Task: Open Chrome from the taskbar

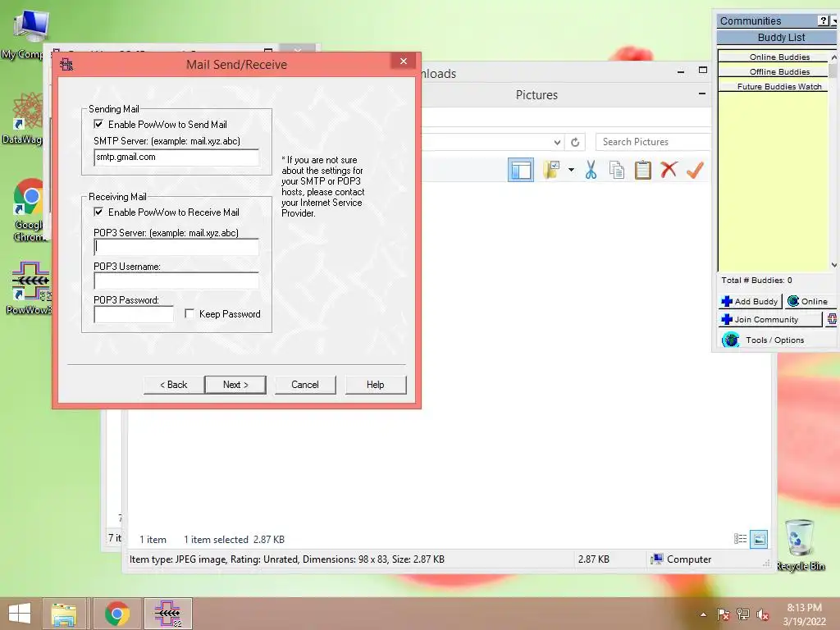Action: (116, 614)
